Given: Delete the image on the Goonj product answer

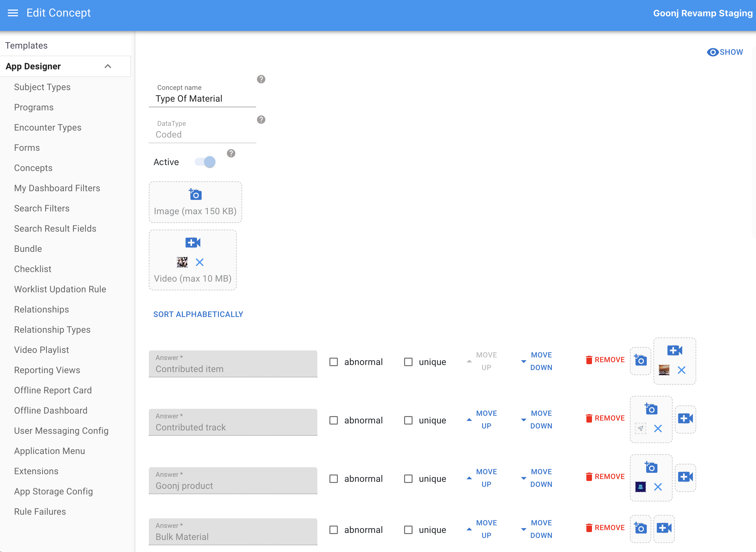Looking at the screenshot, I should (x=658, y=487).
